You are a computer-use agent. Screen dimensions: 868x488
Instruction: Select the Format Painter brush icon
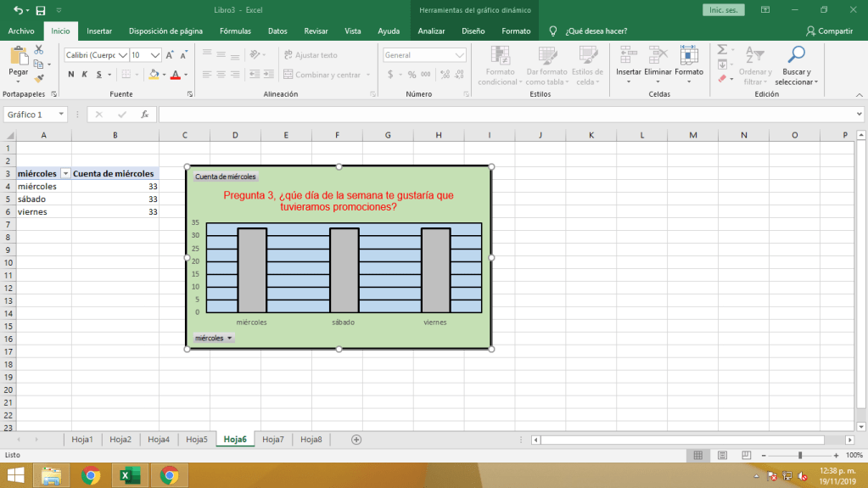[39, 78]
